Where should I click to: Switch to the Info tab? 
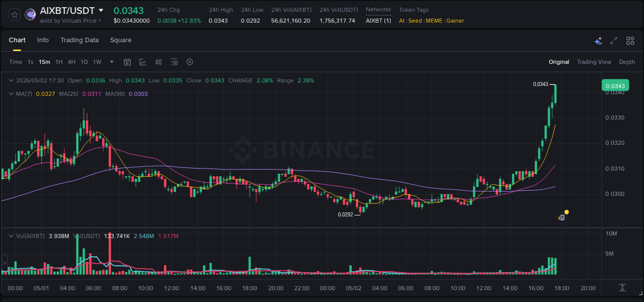click(x=43, y=40)
